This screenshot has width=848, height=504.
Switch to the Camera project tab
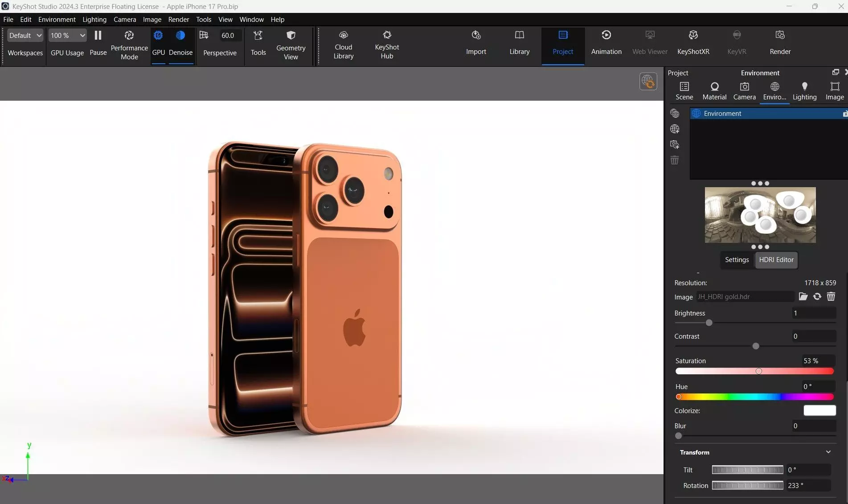click(x=744, y=91)
